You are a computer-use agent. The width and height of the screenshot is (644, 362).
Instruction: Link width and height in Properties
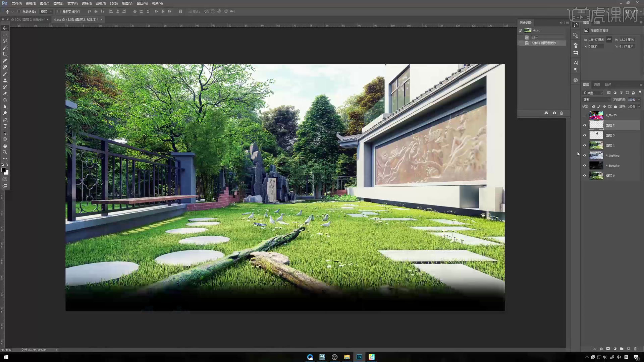(x=609, y=39)
